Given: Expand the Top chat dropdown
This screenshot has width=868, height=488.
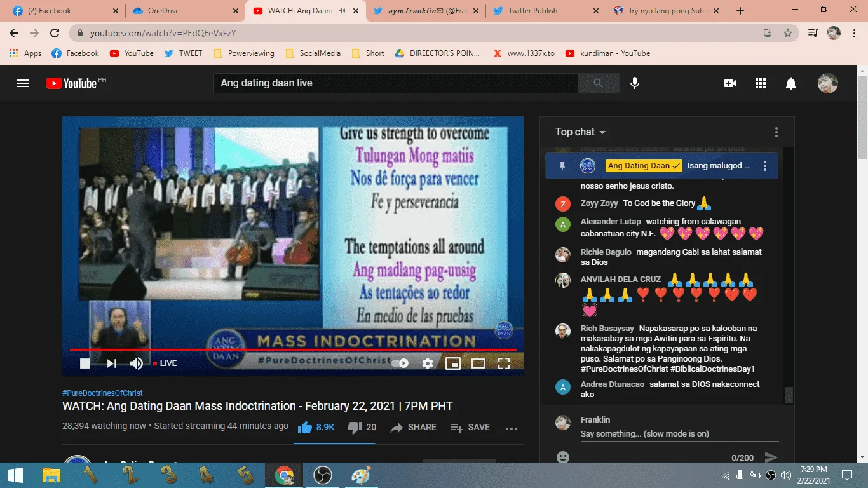Looking at the screenshot, I should click(580, 132).
